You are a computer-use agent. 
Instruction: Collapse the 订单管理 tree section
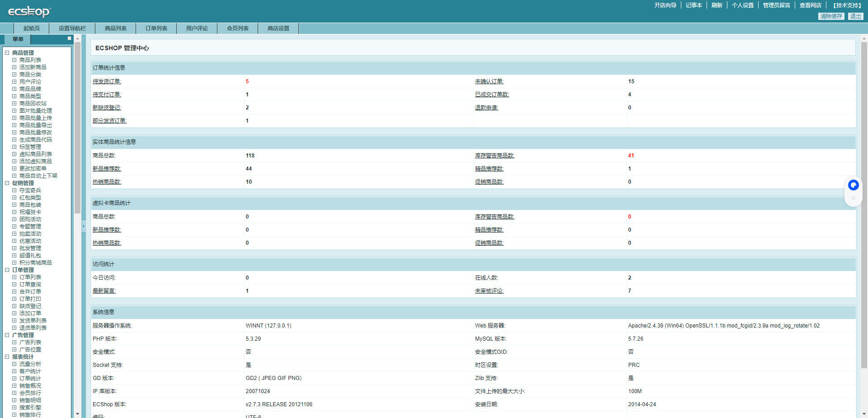[x=7, y=270]
